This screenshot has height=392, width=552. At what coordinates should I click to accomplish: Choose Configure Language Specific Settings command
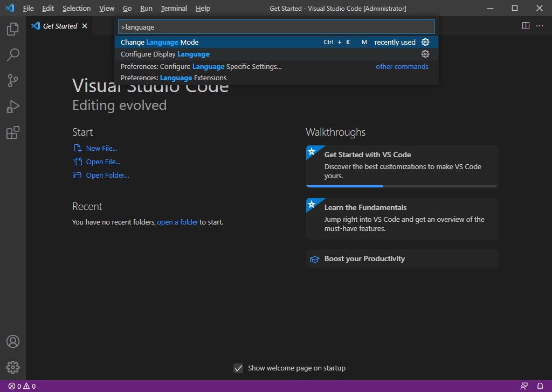coord(277,66)
